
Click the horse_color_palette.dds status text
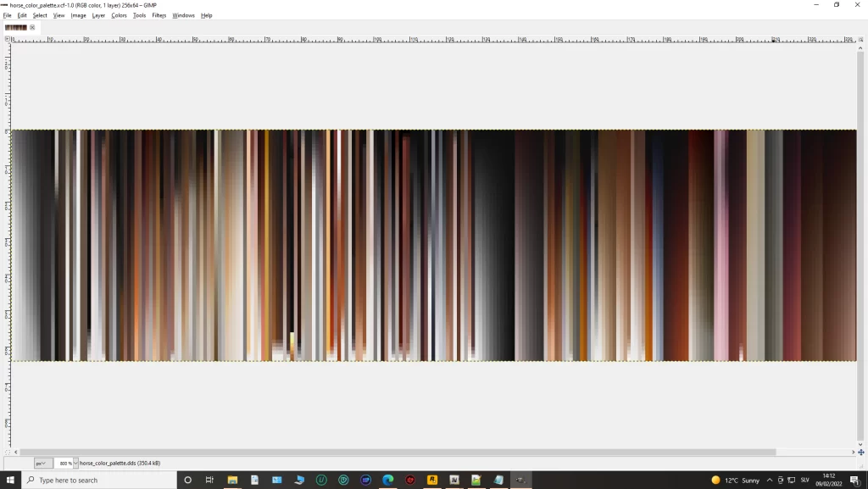point(120,463)
